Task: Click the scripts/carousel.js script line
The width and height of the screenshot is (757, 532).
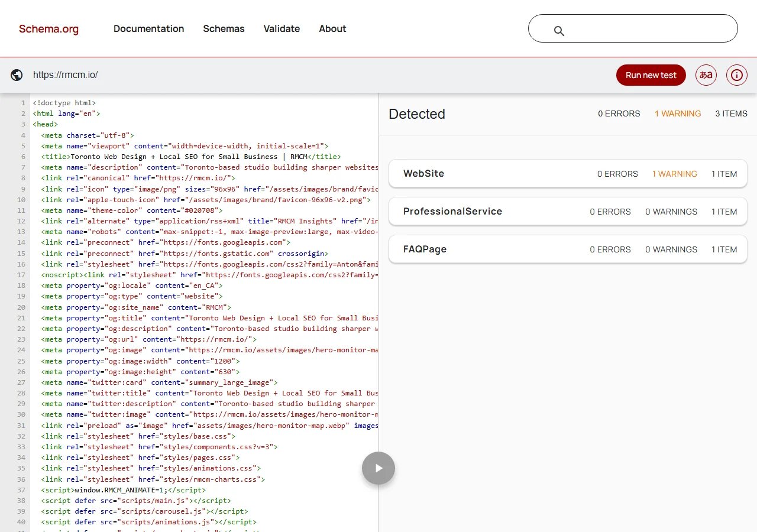Action: [x=144, y=511]
